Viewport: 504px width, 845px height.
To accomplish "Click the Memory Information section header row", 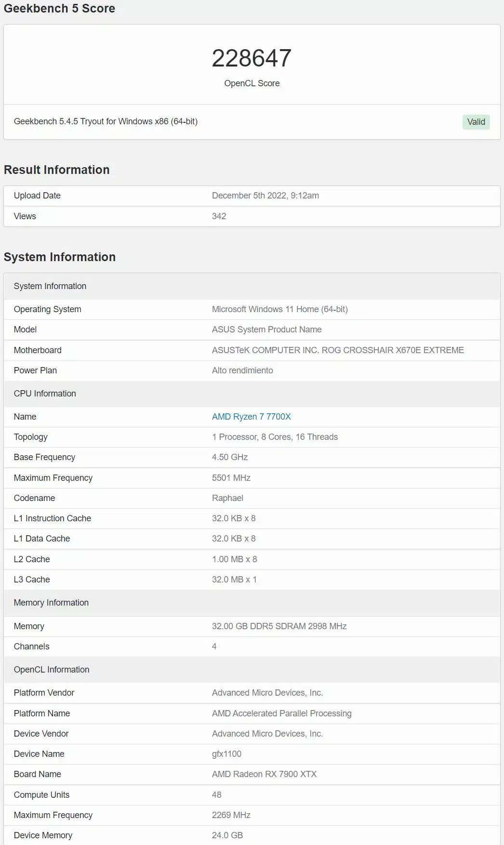I will [252, 603].
